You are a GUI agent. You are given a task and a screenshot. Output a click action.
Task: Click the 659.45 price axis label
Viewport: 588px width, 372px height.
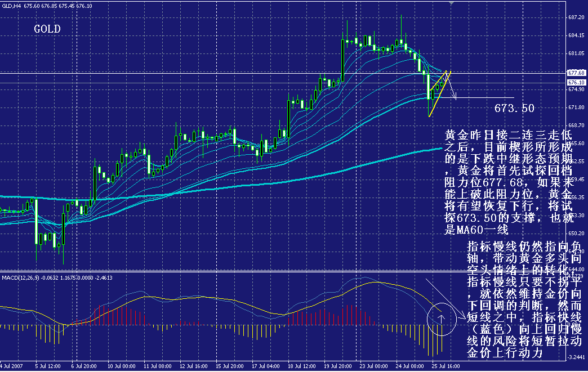coord(576,179)
